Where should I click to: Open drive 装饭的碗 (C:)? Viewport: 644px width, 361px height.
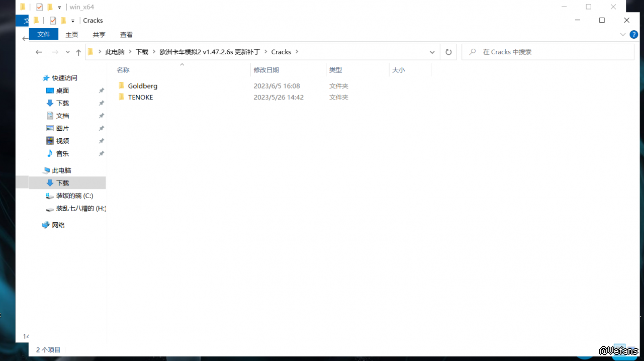point(74,196)
